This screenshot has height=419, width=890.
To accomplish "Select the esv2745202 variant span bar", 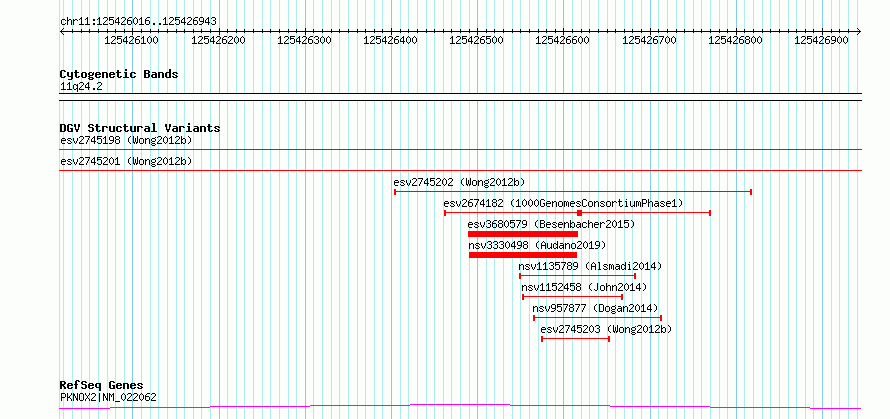I will tap(573, 192).
